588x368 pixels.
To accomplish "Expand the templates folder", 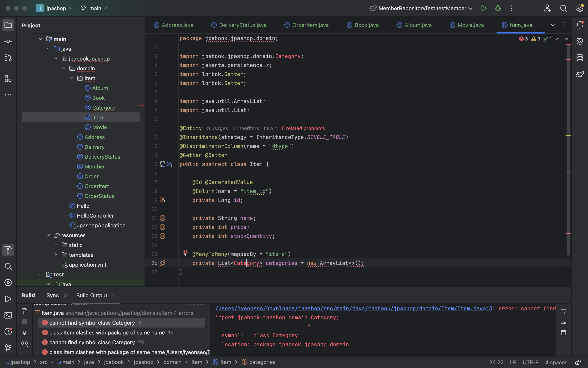I will point(56,255).
